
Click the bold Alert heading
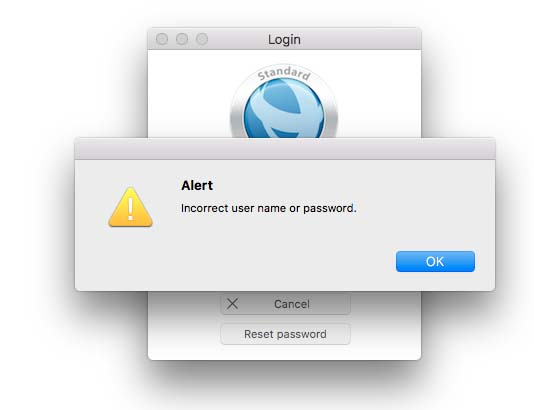point(197,186)
